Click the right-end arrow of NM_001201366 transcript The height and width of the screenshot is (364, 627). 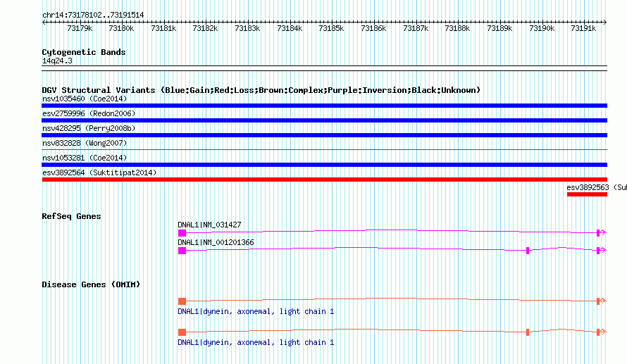[604, 250]
